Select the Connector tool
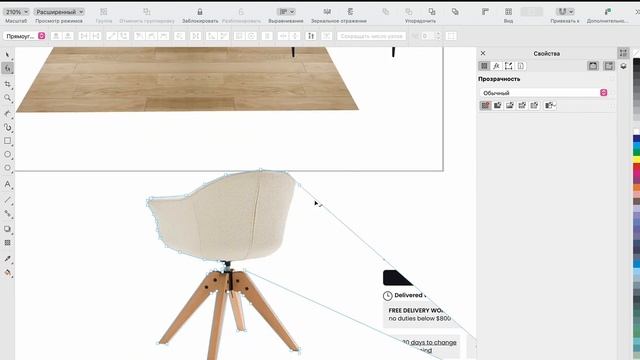Viewport: 640px width, 360px height. 7,213
